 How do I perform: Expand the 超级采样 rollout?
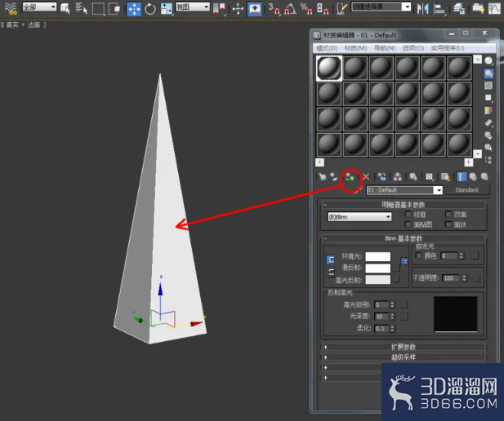403,357
